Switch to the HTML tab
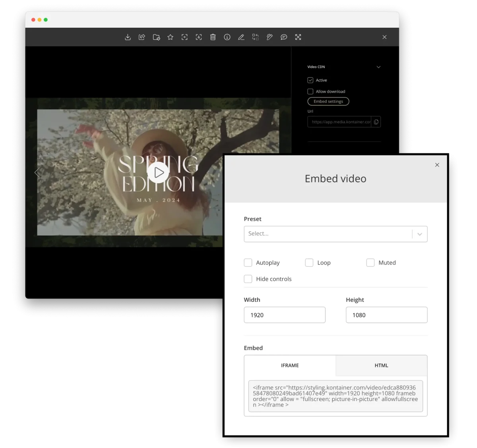This screenshot has height=448, width=477. 382,365
